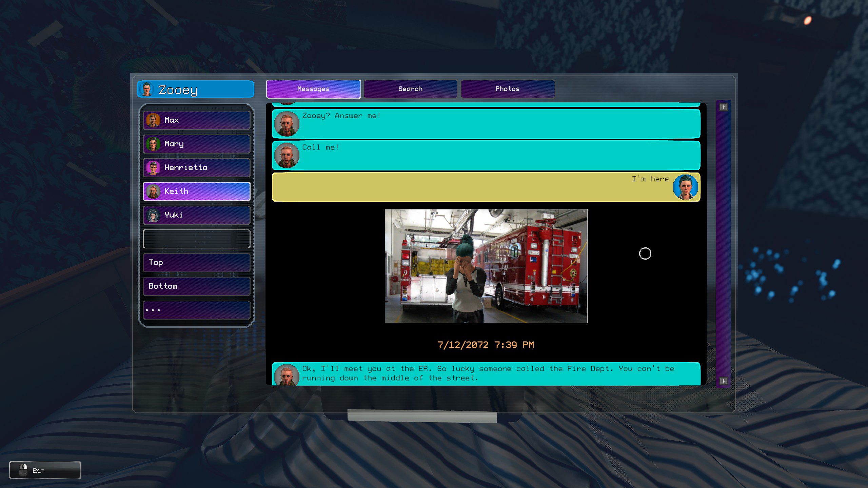
Task: Click Keith's avatar beside 'Call me!'
Action: click(x=287, y=155)
